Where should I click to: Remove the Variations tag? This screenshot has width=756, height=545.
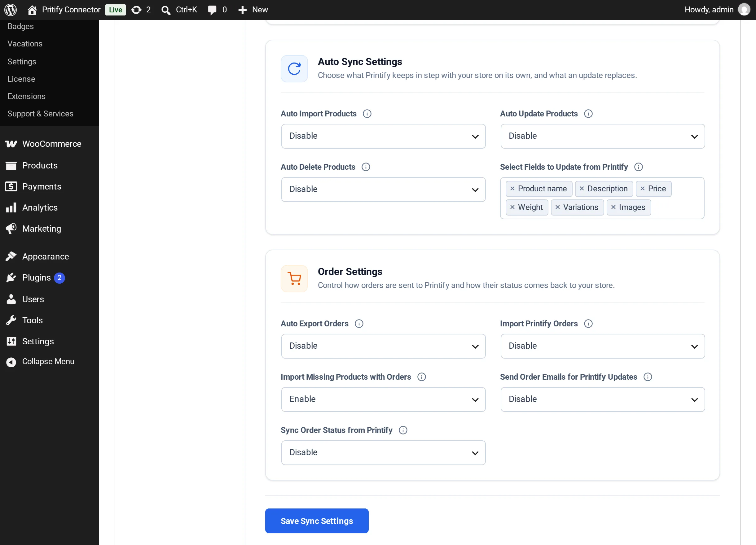557,207
